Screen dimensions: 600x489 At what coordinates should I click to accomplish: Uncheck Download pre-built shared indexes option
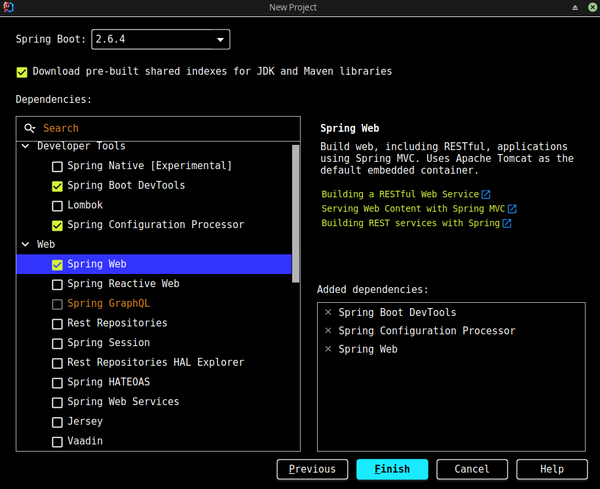22,72
